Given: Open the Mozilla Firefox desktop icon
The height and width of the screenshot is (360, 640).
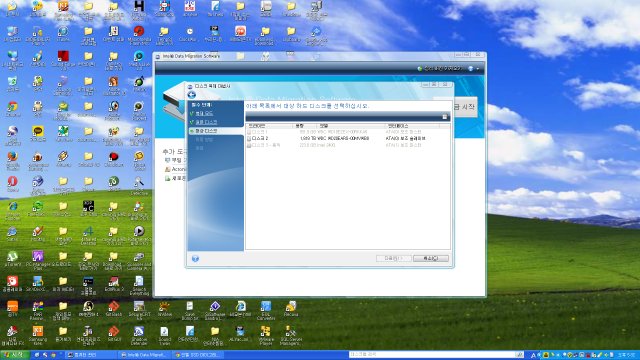Looking at the screenshot, I should pyautogui.click(x=12, y=159).
